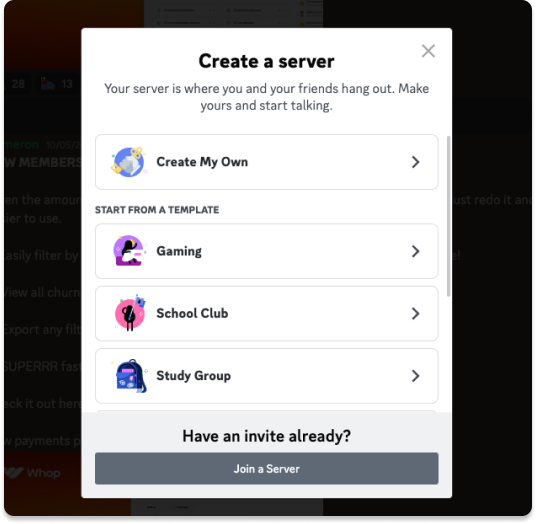
Task: Click the template list scrollbar
Action: click(448, 216)
